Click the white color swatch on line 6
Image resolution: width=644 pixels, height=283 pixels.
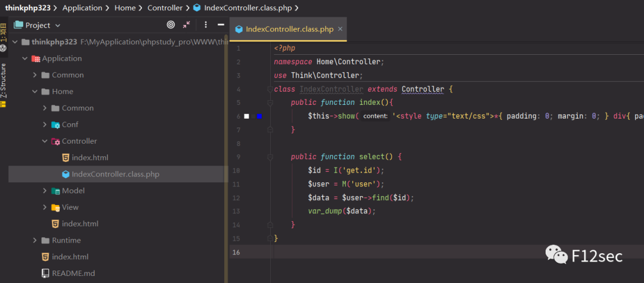click(246, 116)
